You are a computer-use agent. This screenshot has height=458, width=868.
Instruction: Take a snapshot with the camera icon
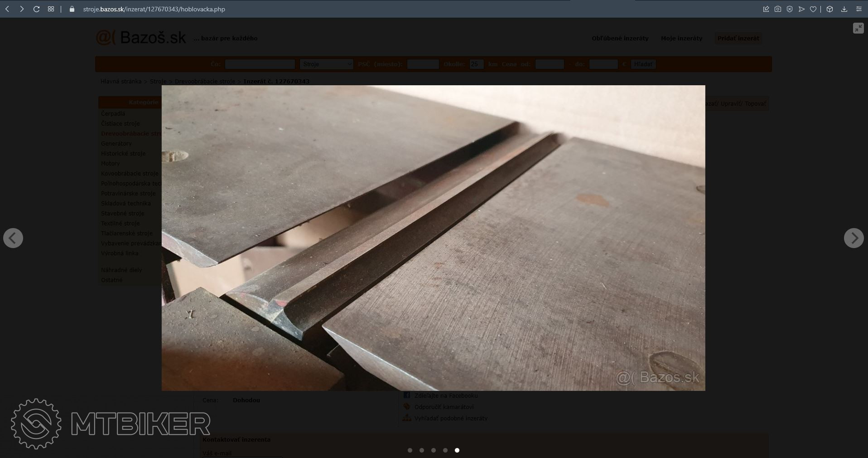tap(778, 9)
